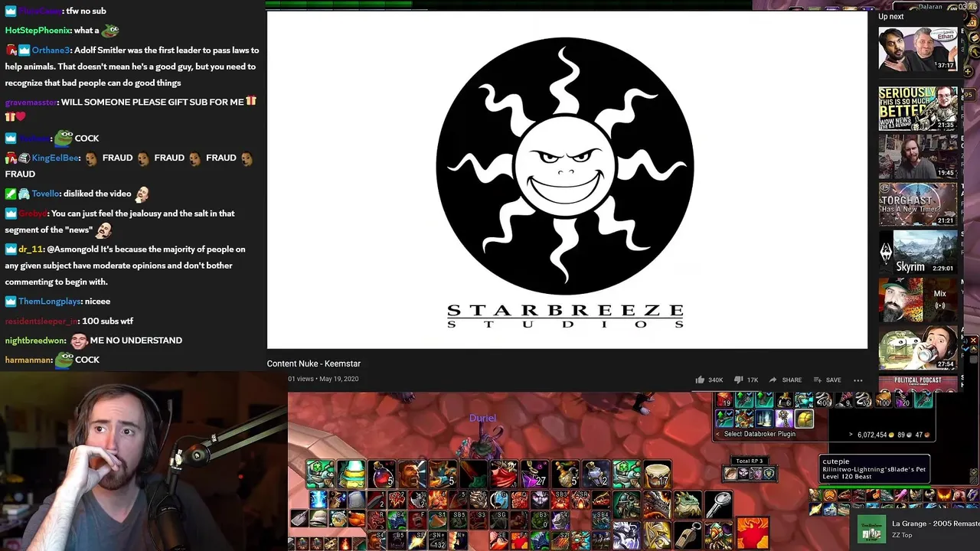The width and height of the screenshot is (980, 551).
Task: Click the armored helmet mount icon
Action: 626,505
